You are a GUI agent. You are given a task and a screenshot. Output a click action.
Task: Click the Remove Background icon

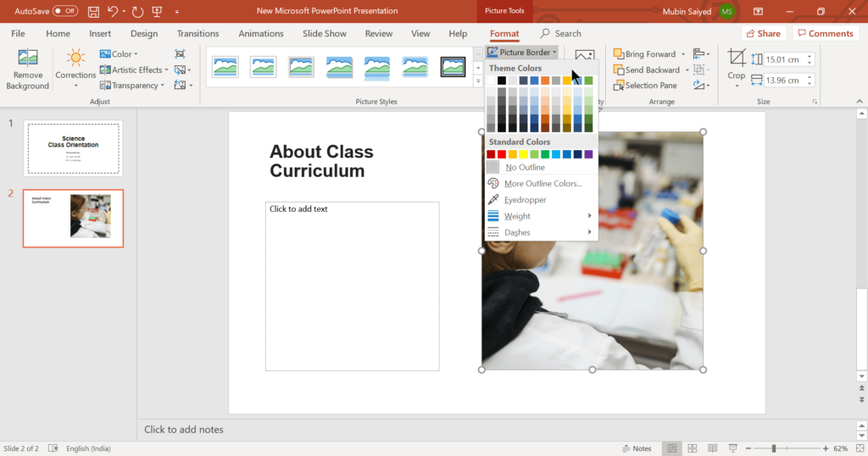(x=28, y=68)
